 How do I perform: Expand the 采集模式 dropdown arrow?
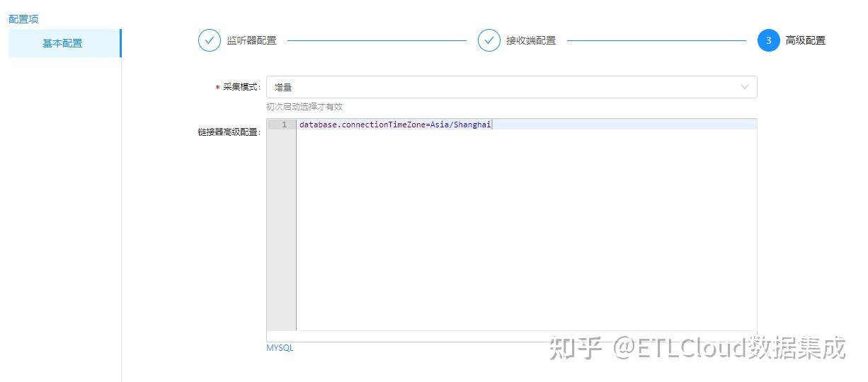tap(745, 87)
